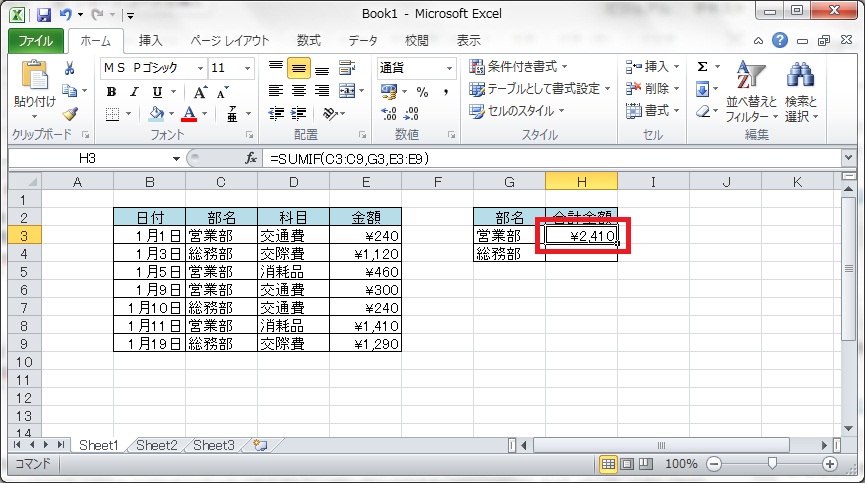
Task: Click the Help question mark icon
Action: click(780, 40)
